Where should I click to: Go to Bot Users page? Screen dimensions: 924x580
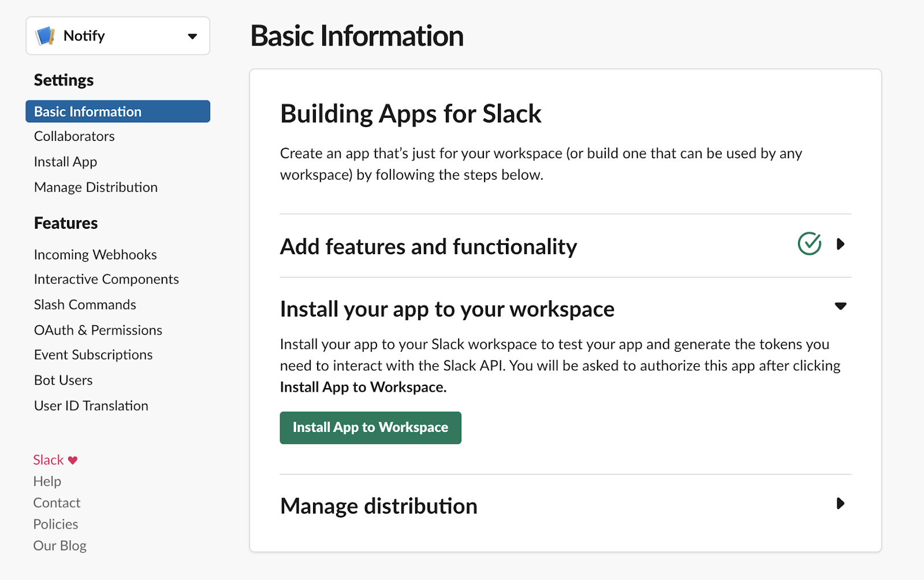pyautogui.click(x=64, y=380)
